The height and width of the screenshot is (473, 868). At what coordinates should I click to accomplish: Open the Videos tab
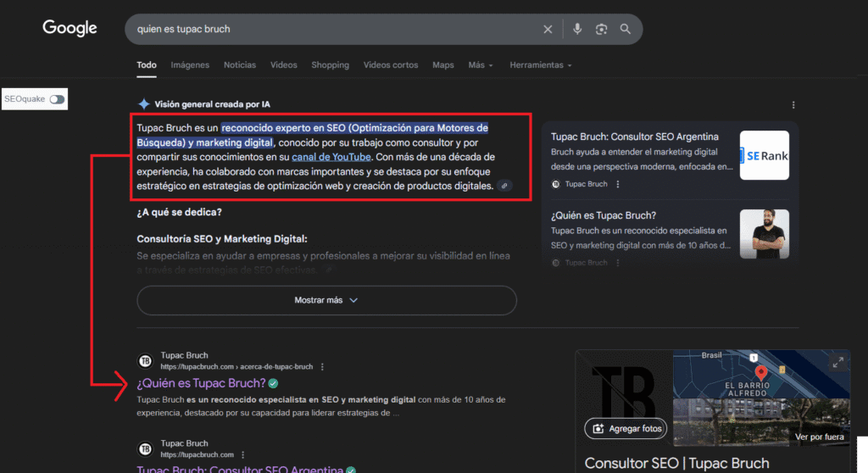283,65
